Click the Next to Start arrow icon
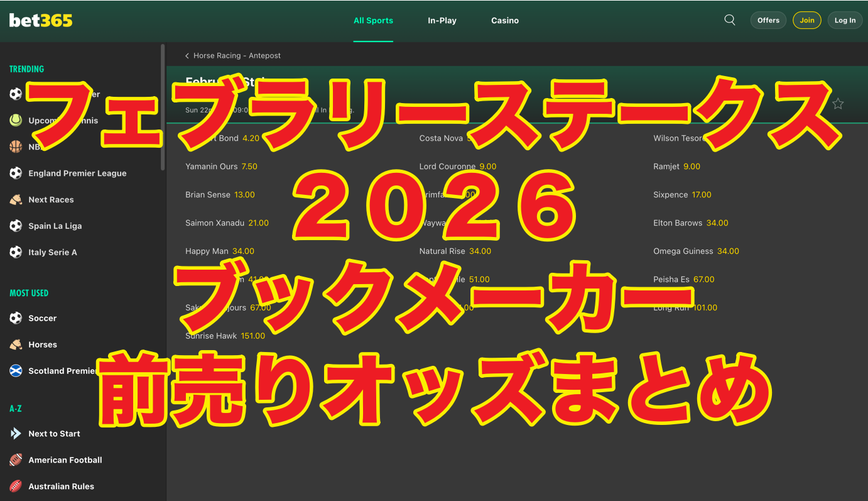 16,434
